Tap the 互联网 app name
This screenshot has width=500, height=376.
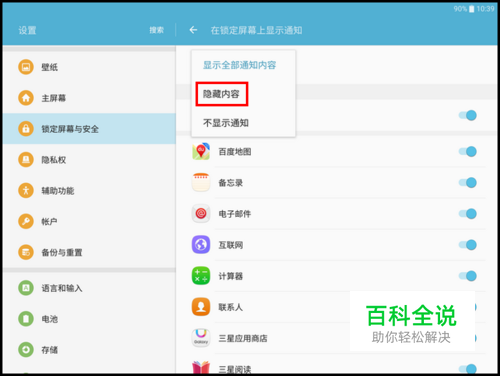coord(230,245)
